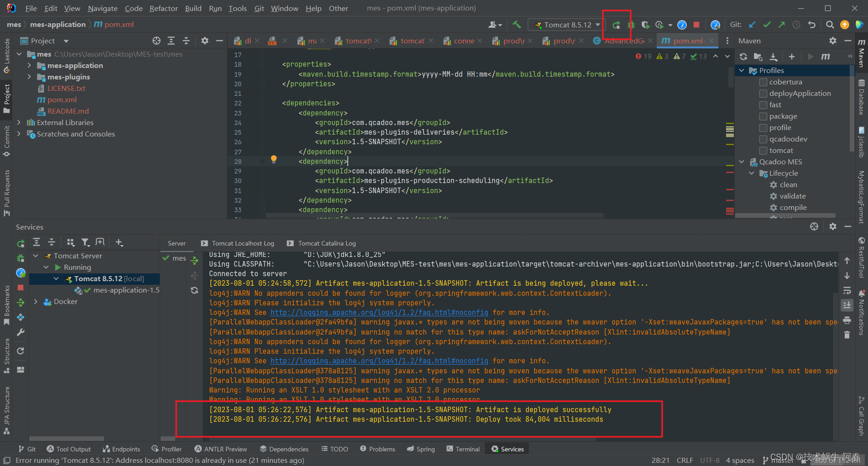
Task: Enable the cobertura Maven profile
Action: point(763,82)
